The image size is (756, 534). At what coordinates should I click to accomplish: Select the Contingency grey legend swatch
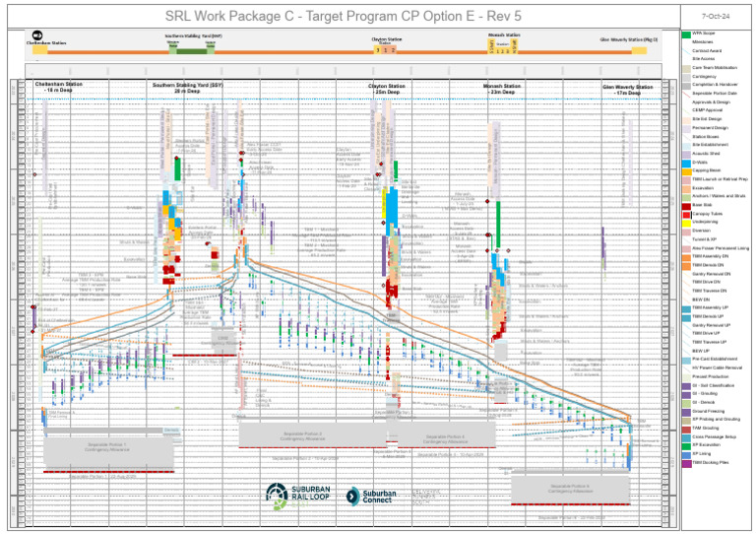click(686, 77)
